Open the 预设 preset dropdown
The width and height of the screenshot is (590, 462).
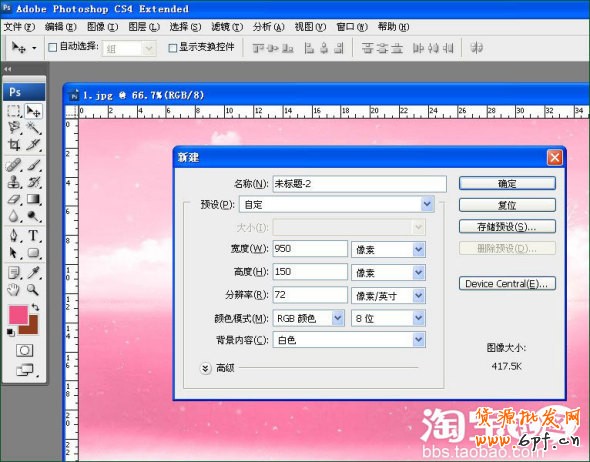pyautogui.click(x=337, y=205)
